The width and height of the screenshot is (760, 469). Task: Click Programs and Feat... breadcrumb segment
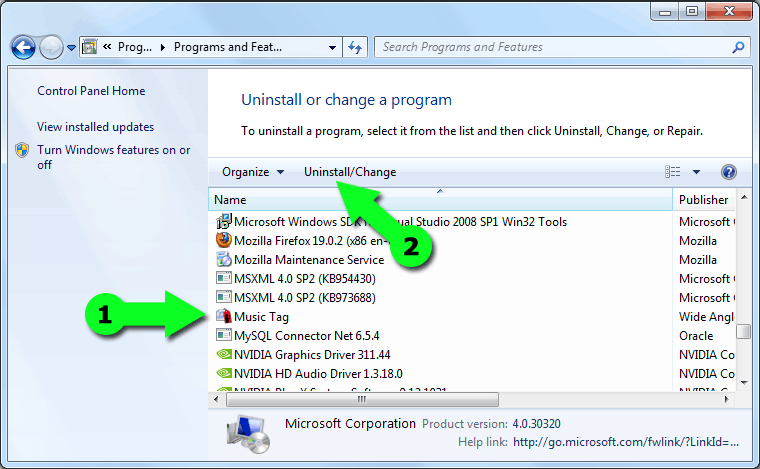(228, 47)
